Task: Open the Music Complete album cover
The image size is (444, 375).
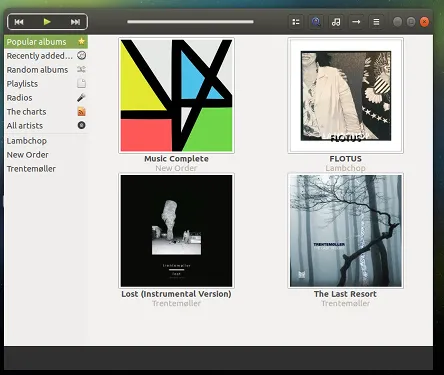Action: (x=176, y=96)
